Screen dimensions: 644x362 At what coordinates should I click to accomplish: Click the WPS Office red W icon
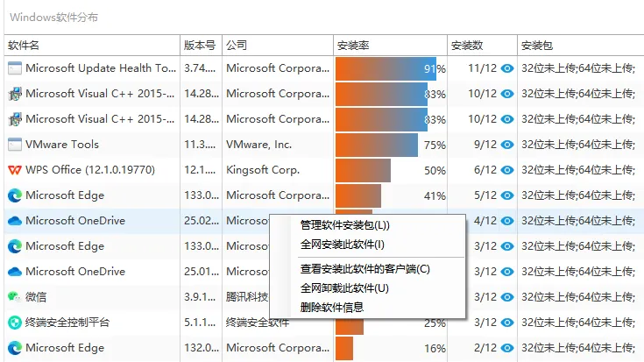[x=15, y=170]
